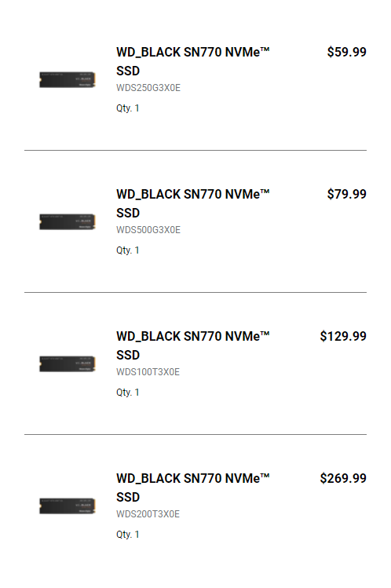Click the $79.99 price

(346, 194)
